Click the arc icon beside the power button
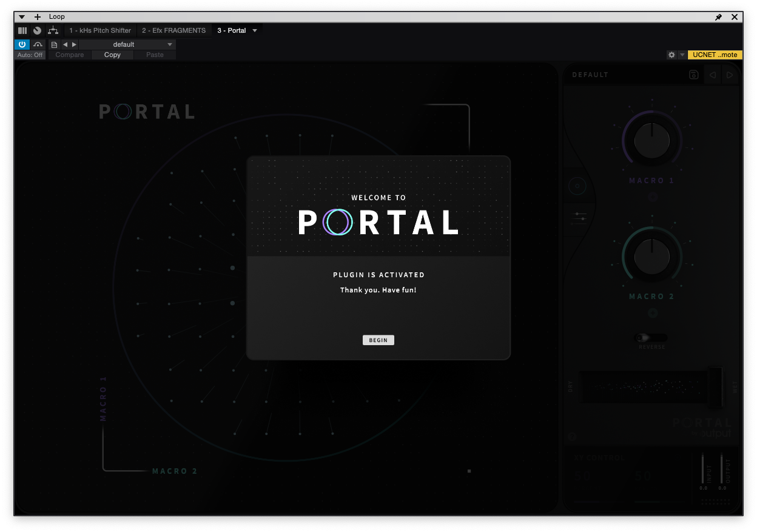The height and width of the screenshot is (532, 757). pyautogui.click(x=38, y=44)
